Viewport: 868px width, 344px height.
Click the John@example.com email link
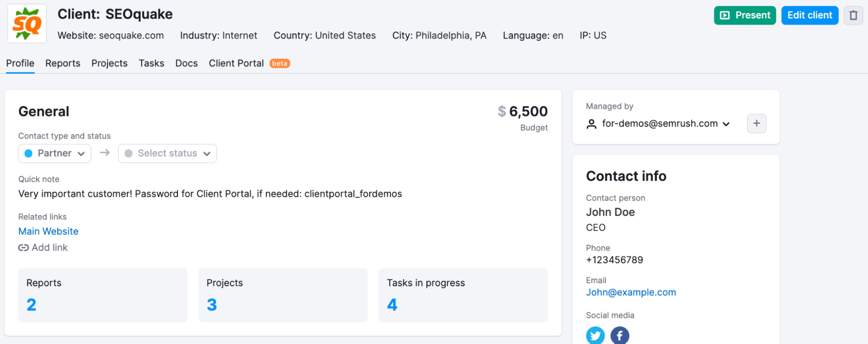[631, 292]
